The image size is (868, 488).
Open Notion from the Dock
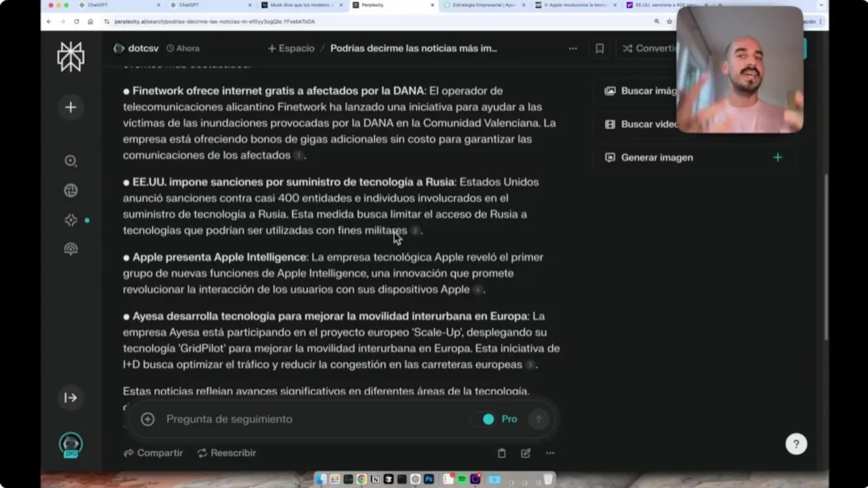[x=375, y=479]
